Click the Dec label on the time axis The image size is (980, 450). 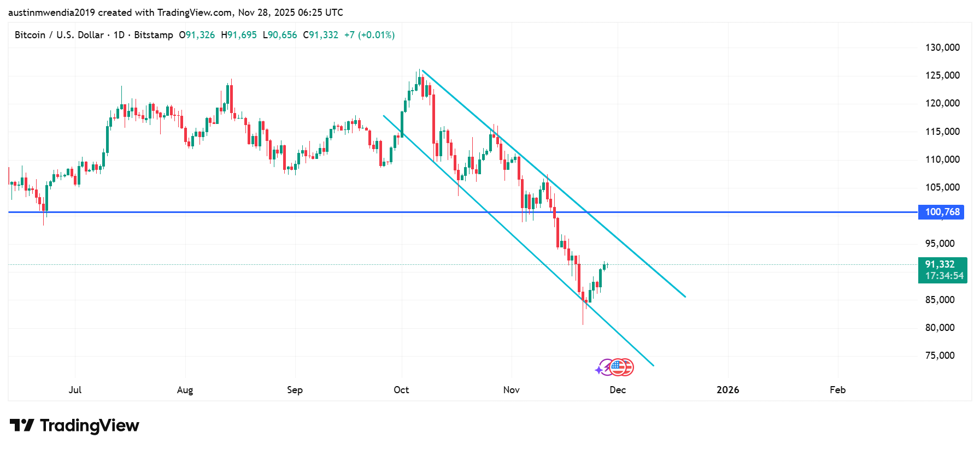[618, 390]
